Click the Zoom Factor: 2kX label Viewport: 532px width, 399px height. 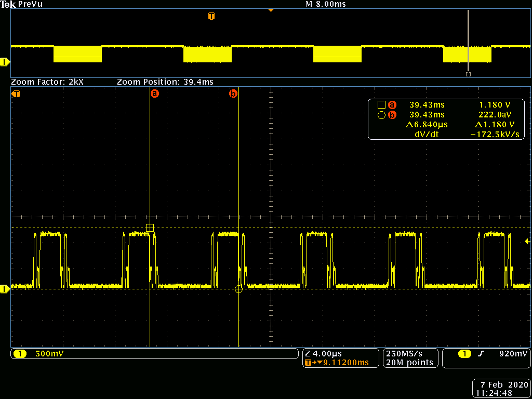click(47, 82)
